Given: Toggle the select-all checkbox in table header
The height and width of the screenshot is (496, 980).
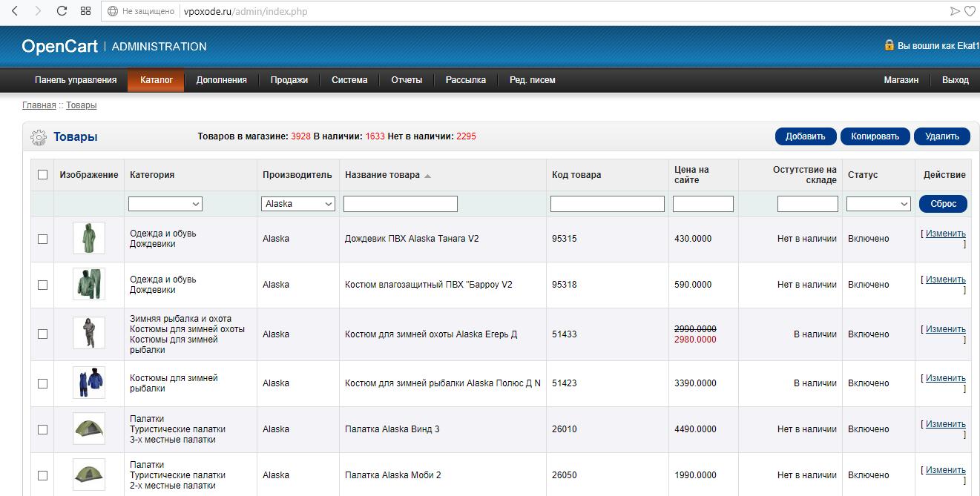Looking at the screenshot, I should tap(42, 175).
